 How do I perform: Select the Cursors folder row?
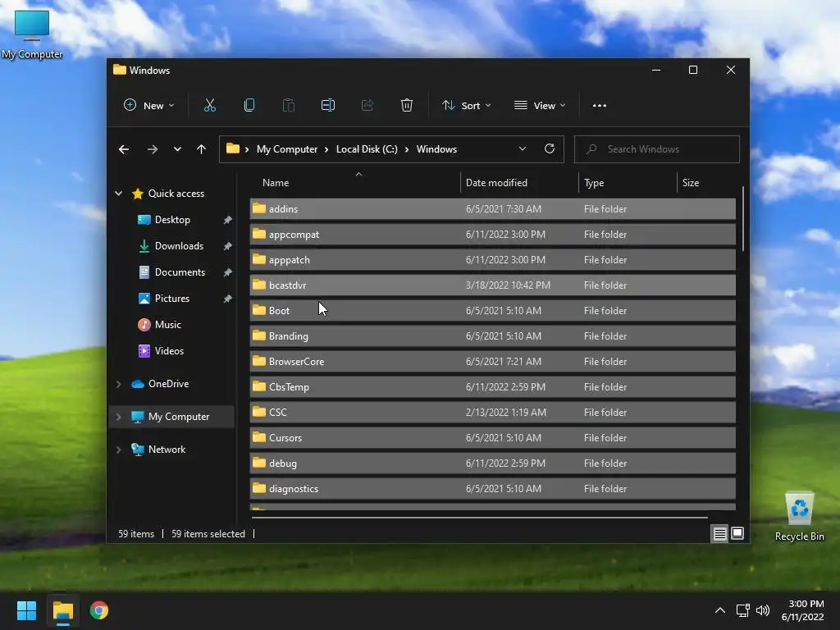pos(492,438)
